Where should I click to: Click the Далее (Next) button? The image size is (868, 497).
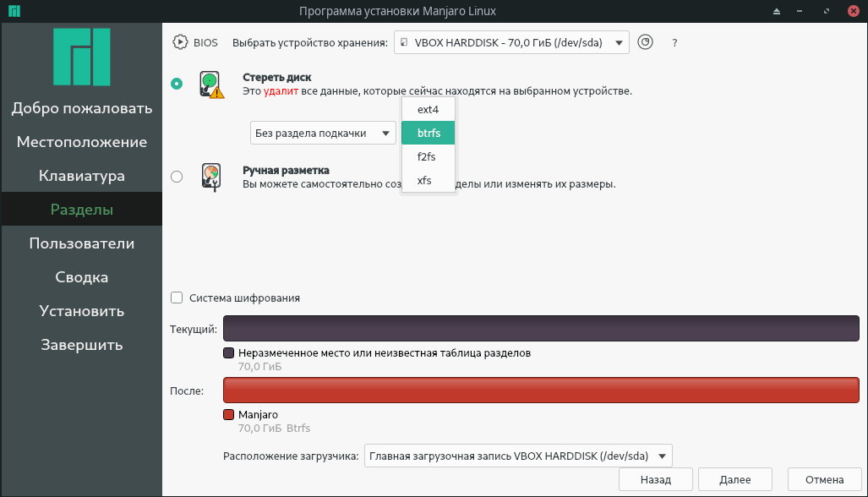pyautogui.click(x=734, y=479)
